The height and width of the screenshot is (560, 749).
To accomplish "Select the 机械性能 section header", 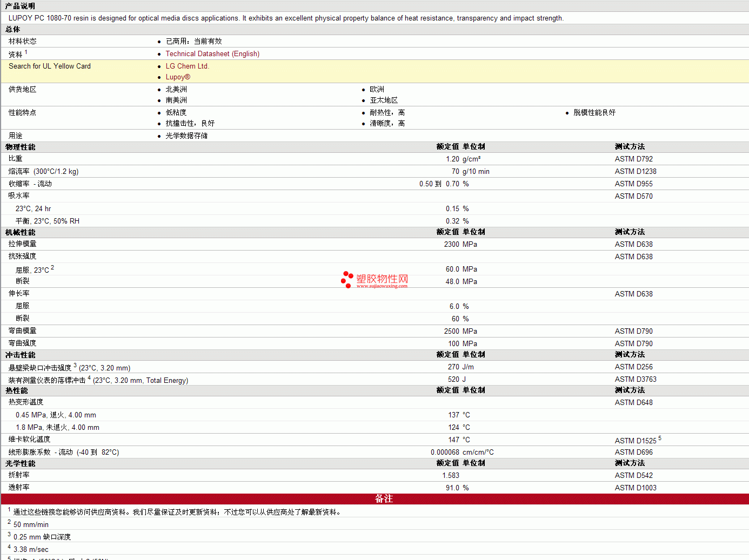I will (20, 232).
